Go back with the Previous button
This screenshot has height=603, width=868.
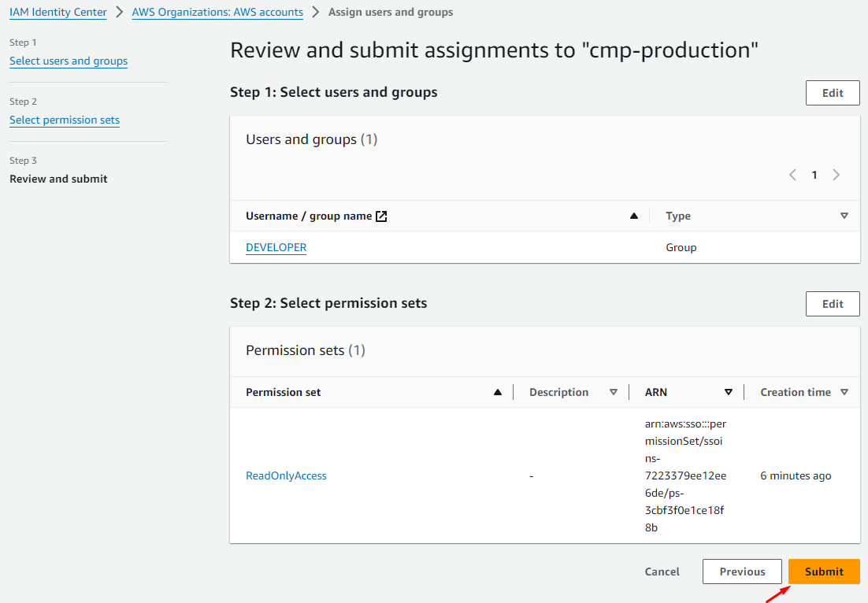tap(742, 572)
